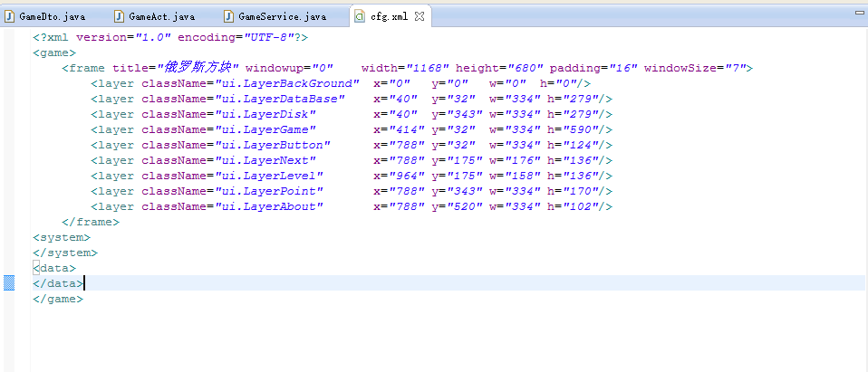This screenshot has height=372, width=868.
Task: Click the closing </game> tag
Action: tap(58, 299)
